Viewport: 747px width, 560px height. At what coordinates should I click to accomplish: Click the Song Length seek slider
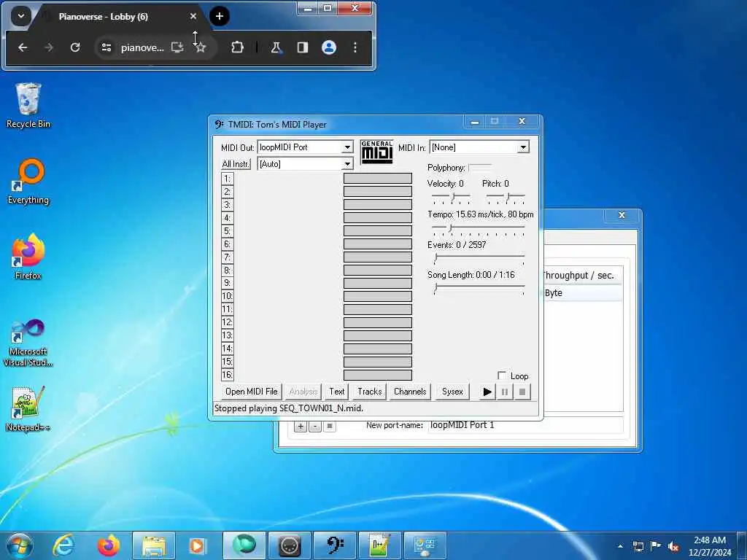point(479,289)
